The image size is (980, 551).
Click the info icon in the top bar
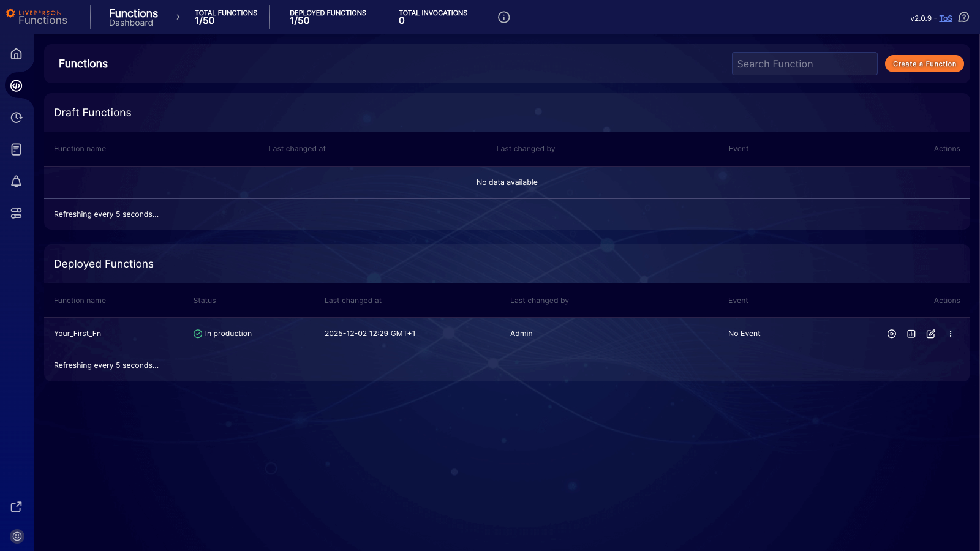[x=503, y=17]
